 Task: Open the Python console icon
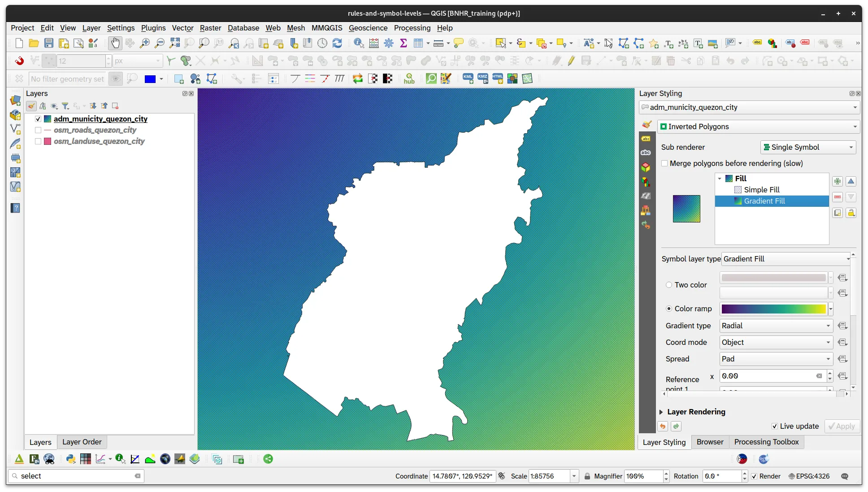70,459
